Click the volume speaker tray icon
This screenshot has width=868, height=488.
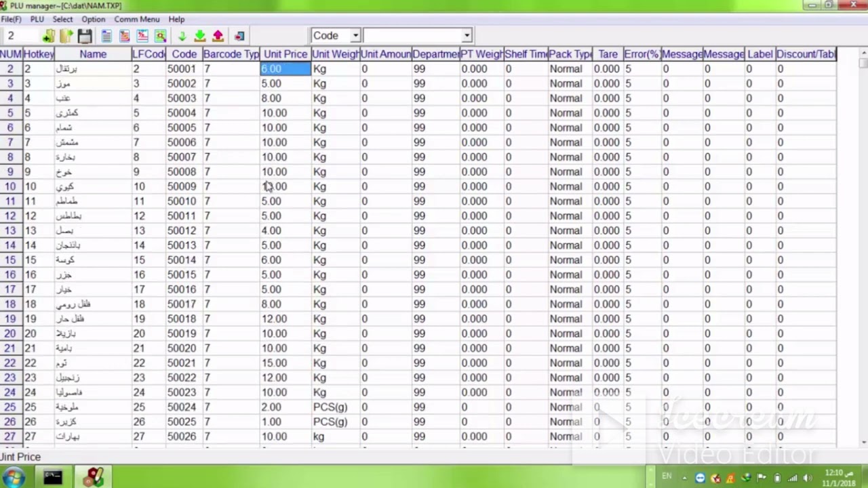pyautogui.click(x=806, y=478)
